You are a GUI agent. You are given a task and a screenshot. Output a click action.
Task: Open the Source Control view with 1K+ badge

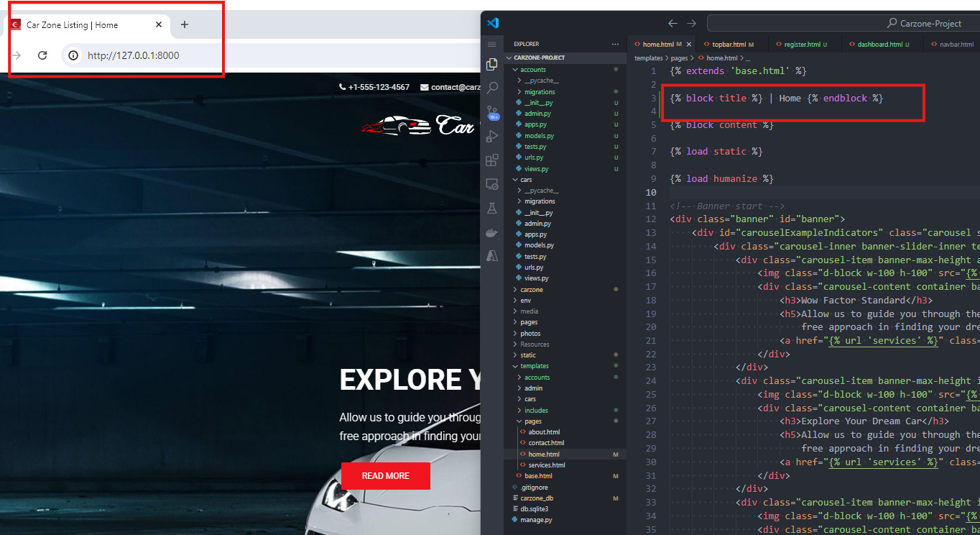[x=492, y=112]
